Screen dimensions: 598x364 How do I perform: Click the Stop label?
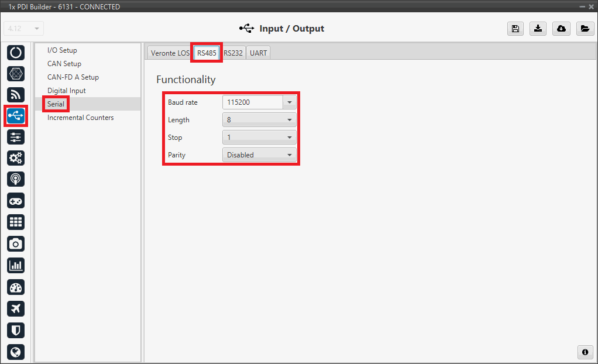(175, 138)
